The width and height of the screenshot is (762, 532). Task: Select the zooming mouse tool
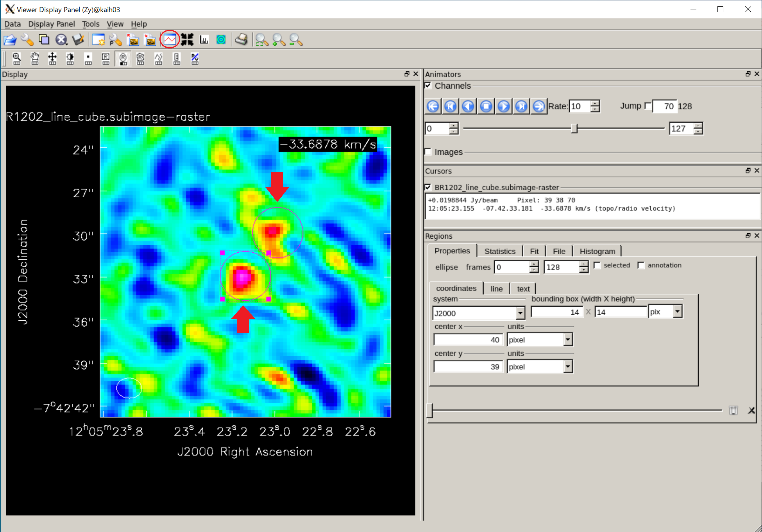click(x=17, y=59)
